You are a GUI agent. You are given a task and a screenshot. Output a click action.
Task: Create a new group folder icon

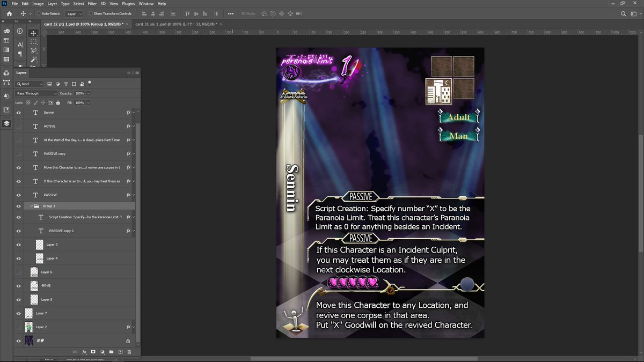click(111, 352)
